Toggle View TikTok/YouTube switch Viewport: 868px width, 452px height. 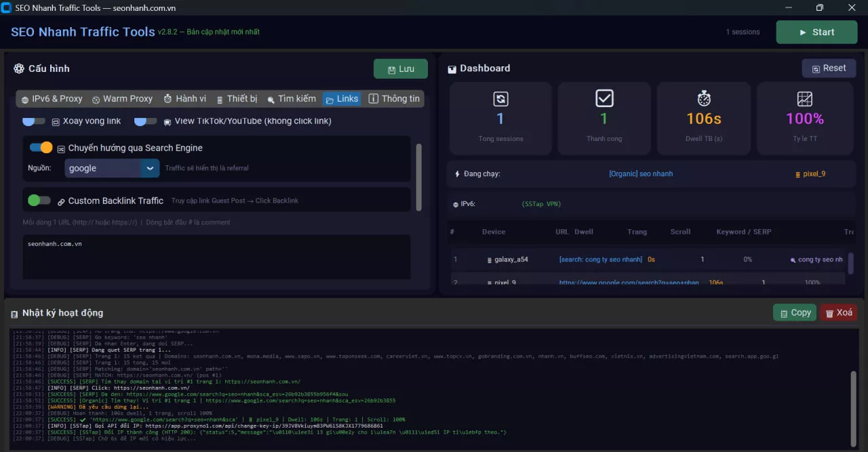[145, 121]
